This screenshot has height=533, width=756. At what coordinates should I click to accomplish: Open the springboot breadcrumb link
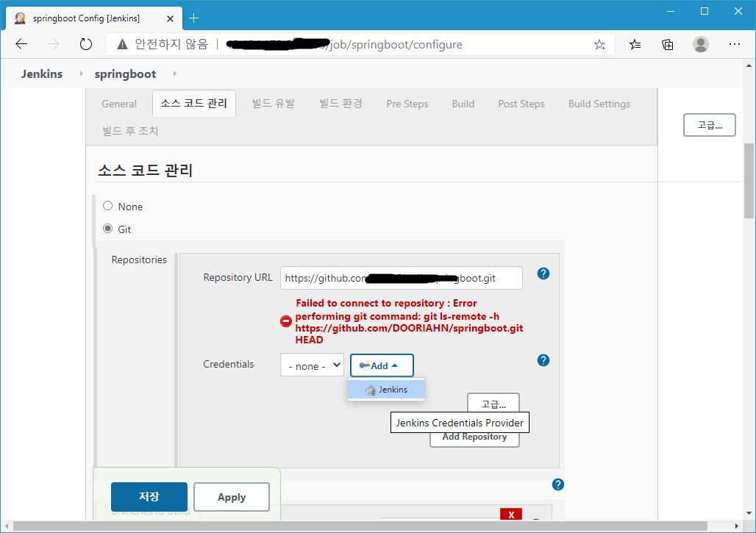125,74
